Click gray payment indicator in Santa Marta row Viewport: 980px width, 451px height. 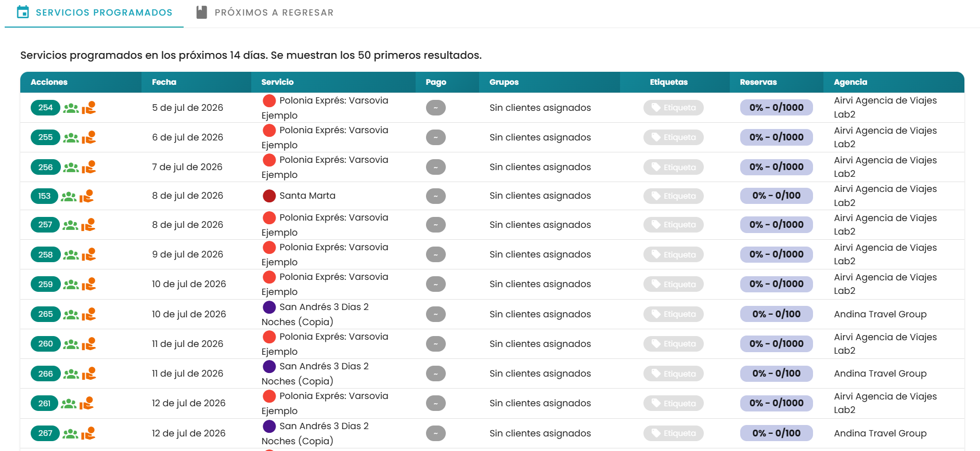tap(436, 196)
